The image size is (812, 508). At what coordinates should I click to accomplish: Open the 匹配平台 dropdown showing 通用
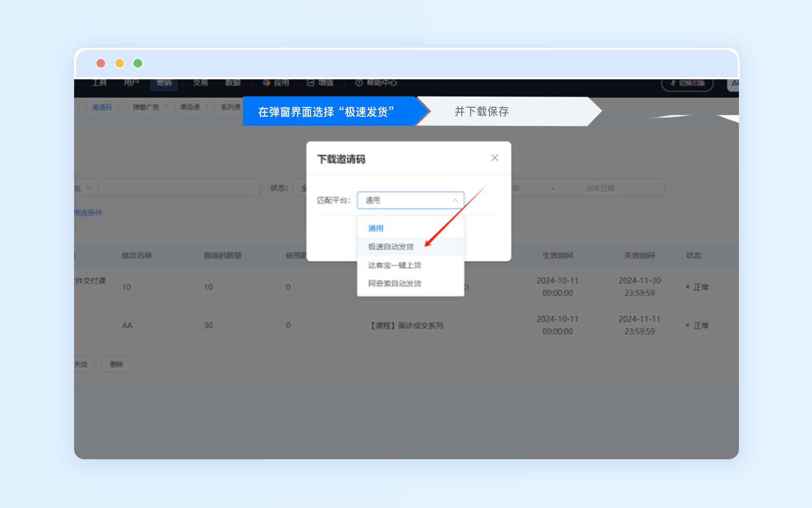[411, 200]
